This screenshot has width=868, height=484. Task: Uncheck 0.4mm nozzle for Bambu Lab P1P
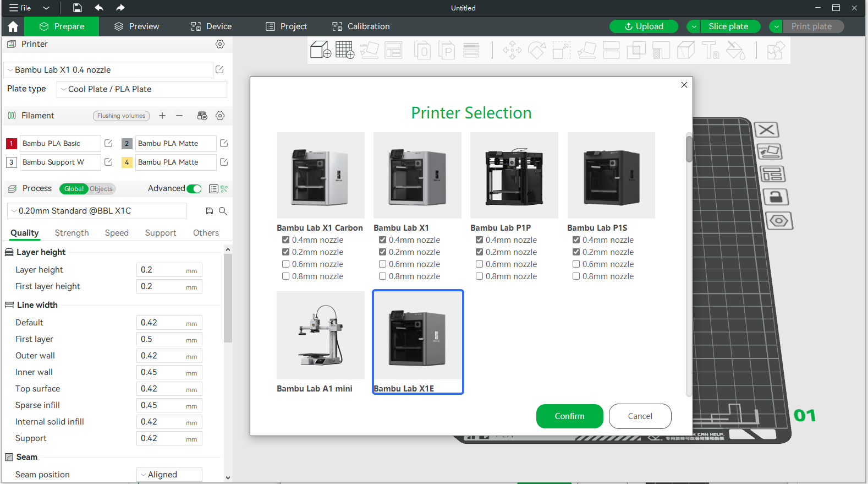pyautogui.click(x=479, y=240)
